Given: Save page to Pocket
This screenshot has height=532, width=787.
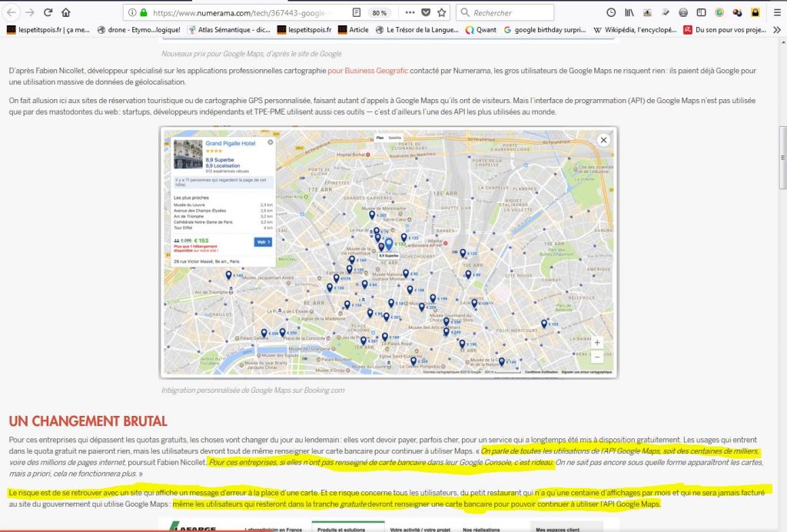Looking at the screenshot, I should [427, 12].
